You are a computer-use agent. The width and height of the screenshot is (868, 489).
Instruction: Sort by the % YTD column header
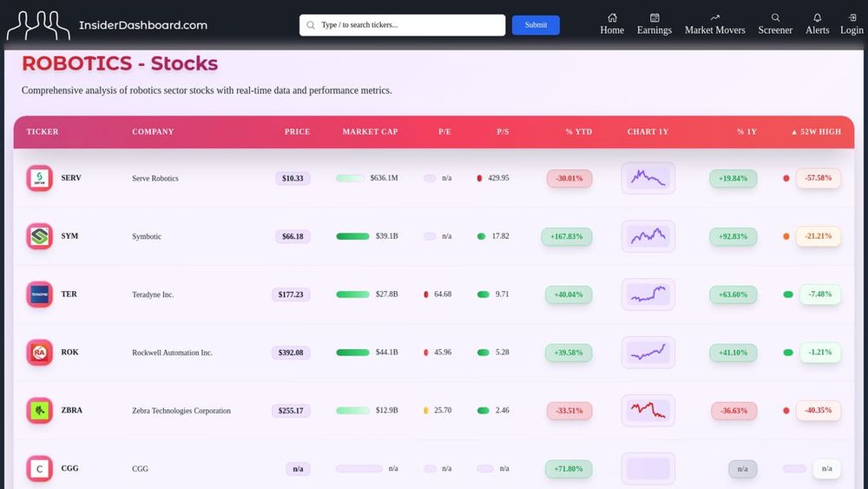[x=578, y=132]
